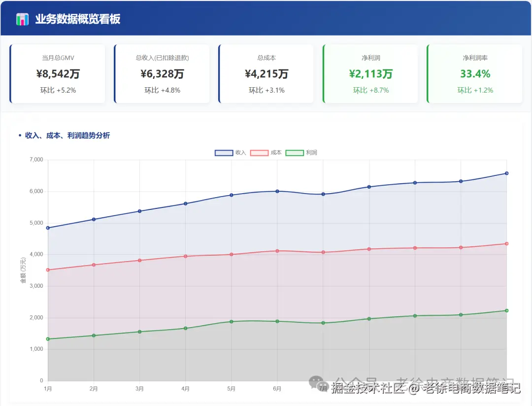Screen dimensions: 532x406
Task: Click the 7月 收入 data point
Action: [323, 194]
